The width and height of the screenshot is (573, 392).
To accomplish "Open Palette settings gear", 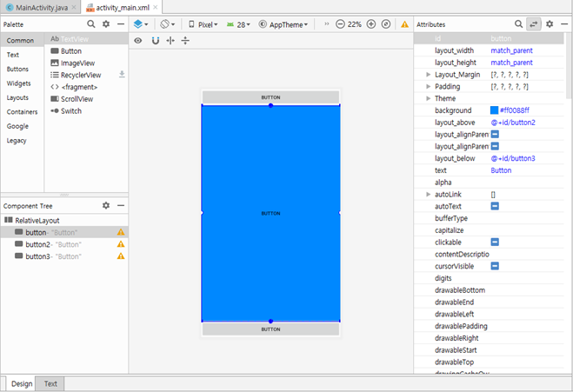I will (106, 24).
